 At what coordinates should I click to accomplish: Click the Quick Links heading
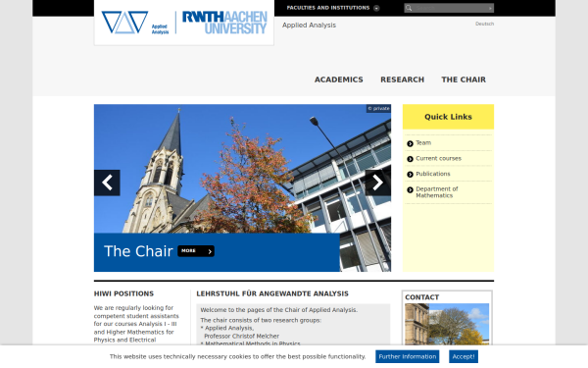point(448,117)
